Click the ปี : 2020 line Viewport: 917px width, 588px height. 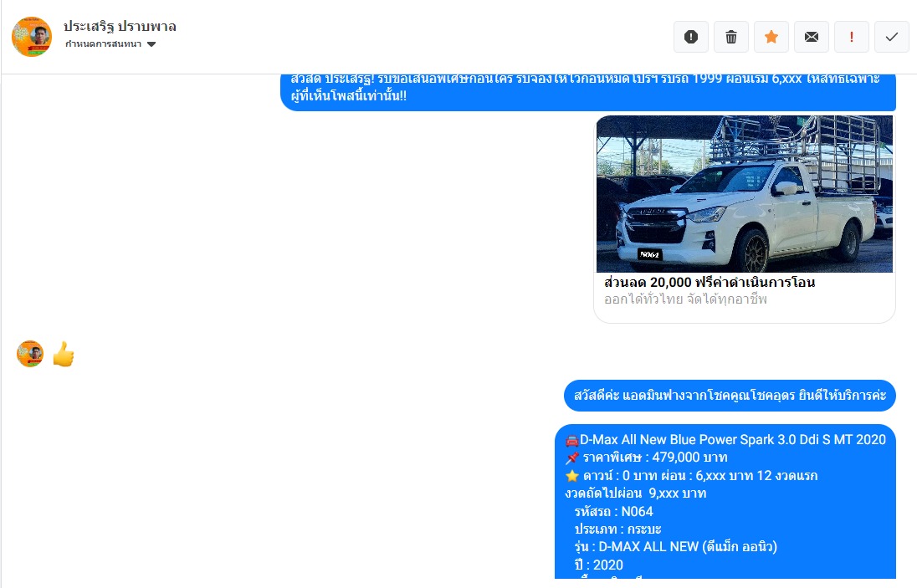598,565
